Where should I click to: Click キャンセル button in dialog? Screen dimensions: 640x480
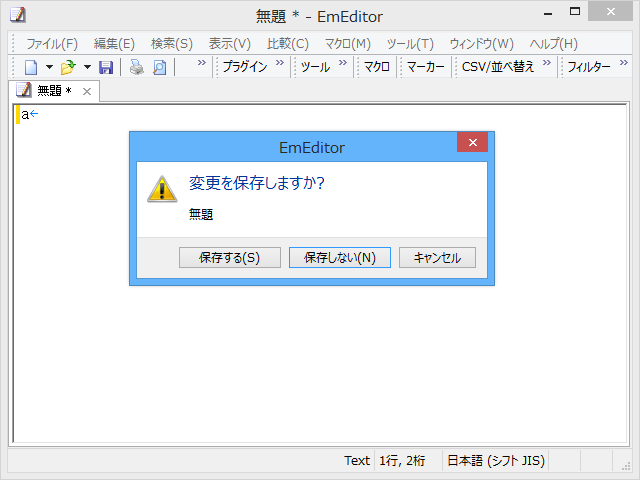coord(437,258)
